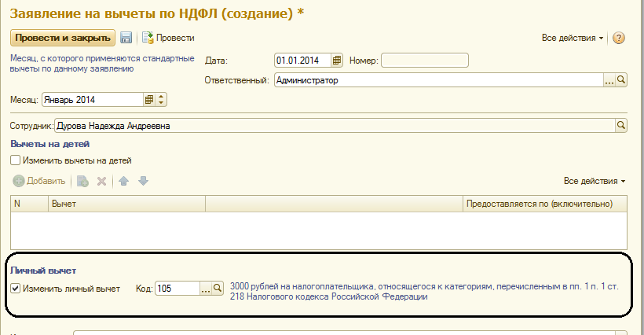
Task: Open the top 'Все действия' menu
Action: (573, 38)
